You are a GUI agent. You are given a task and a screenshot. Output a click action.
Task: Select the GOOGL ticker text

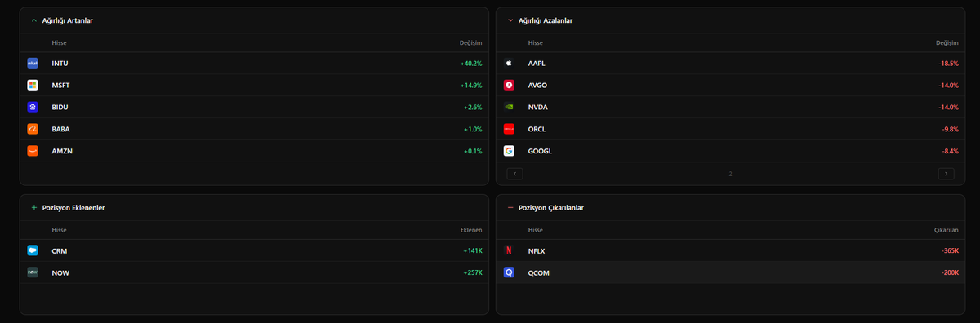point(540,151)
